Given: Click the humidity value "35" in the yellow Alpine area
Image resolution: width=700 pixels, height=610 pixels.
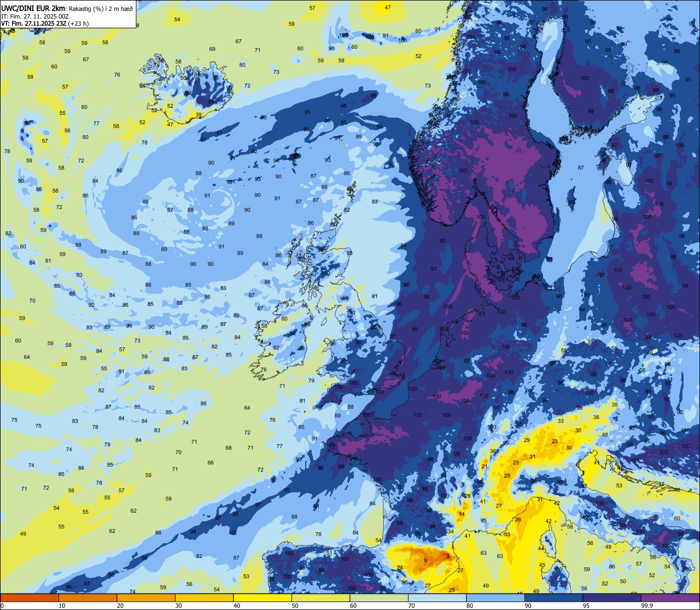Looking at the screenshot, I should pos(615,404).
